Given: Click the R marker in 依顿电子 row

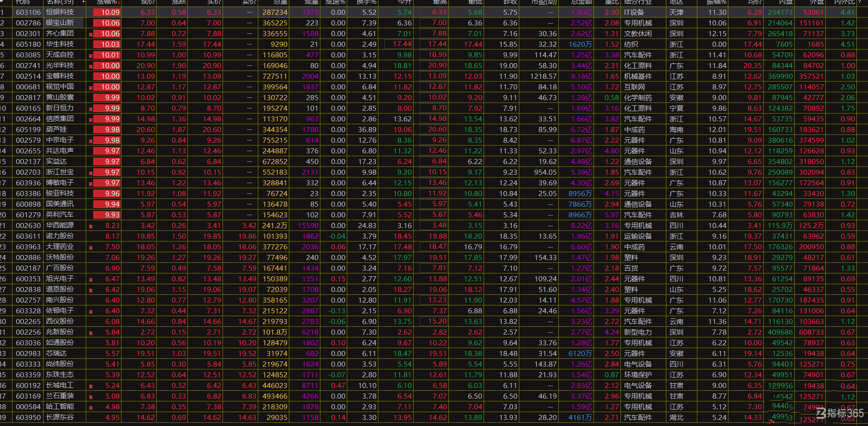Looking at the screenshot, I should click(x=91, y=312).
